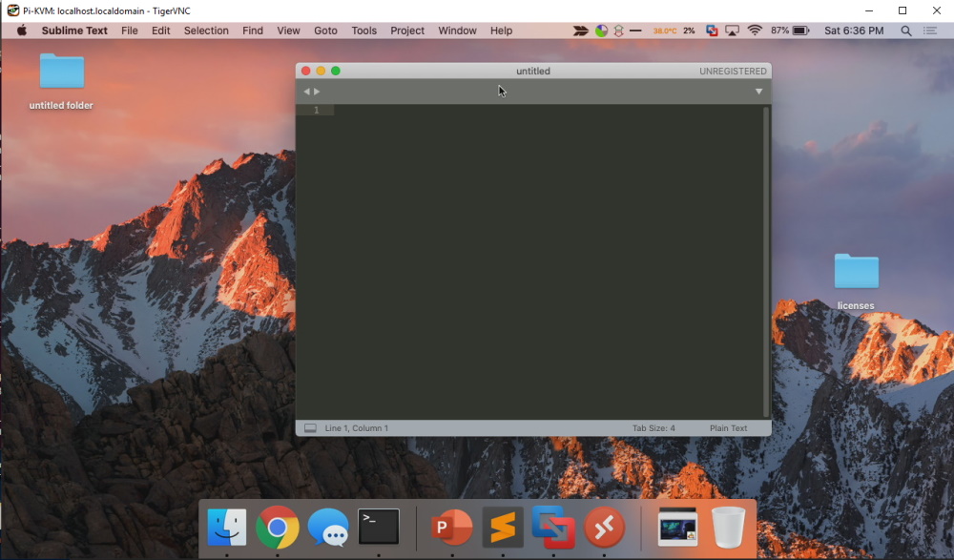954x560 pixels.
Task: Open the Project menu
Action: 407,31
